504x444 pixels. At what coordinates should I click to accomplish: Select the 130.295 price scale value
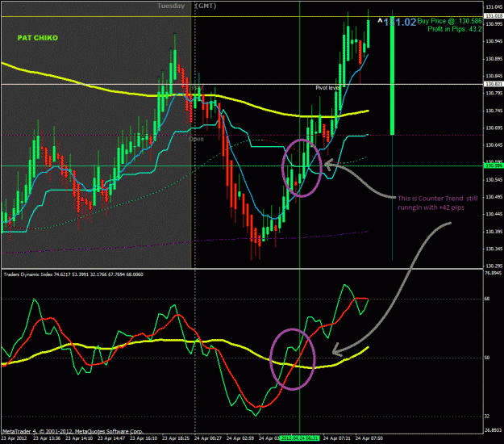pyautogui.click(x=494, y=266)
